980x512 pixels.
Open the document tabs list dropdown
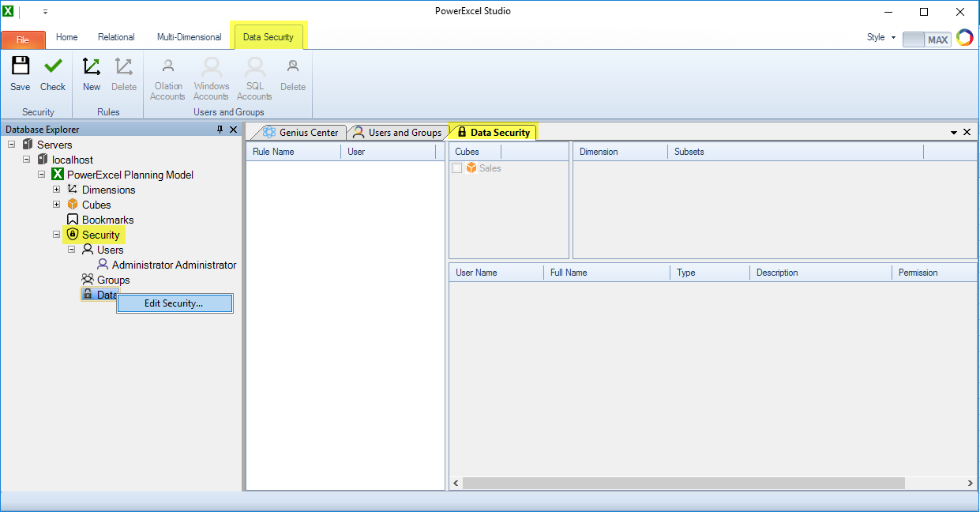954,133
